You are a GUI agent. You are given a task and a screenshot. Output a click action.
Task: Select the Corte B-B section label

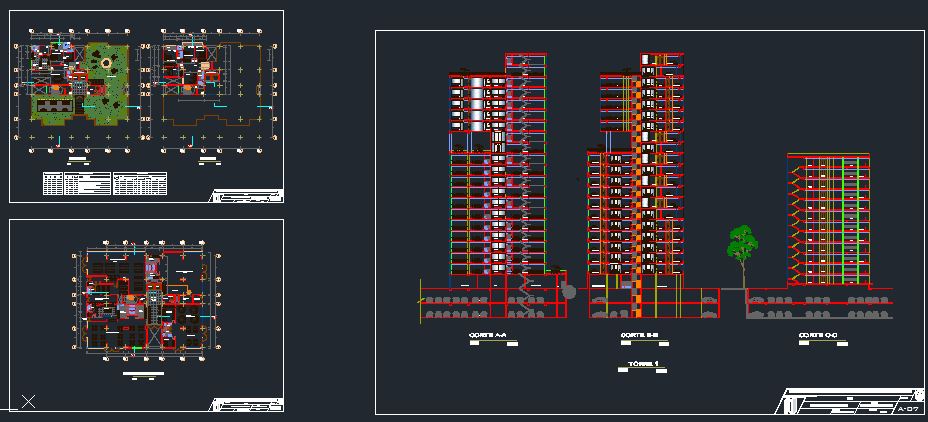point(639,336)
